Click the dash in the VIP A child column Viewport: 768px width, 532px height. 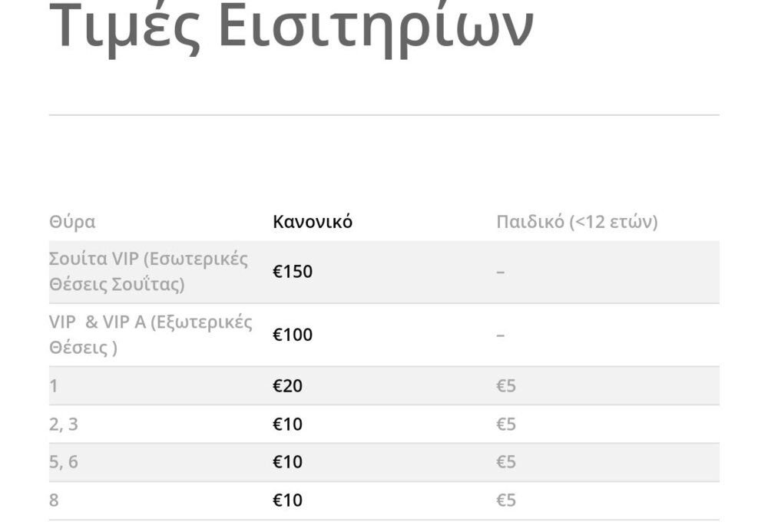point(500,335)
